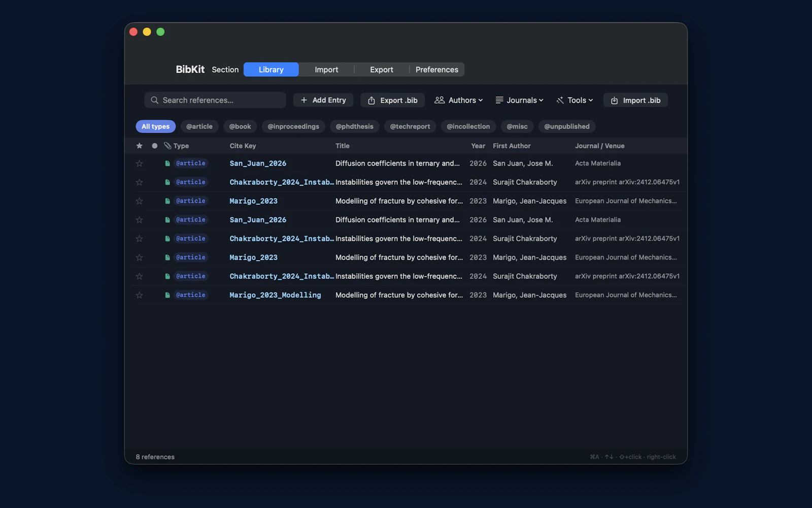The height and width of the screenshot is (508, 812).
Task: Click the red window close button
Action: pyautogui.click(x=133, y=32)
